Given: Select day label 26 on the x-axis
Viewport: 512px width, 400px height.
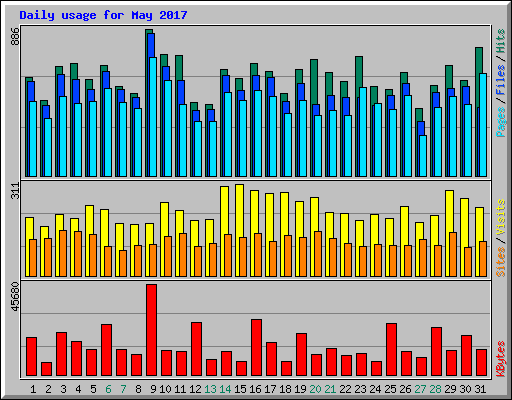Looking at the screenshot, I should pyautogui.click(x=405, y=389).
